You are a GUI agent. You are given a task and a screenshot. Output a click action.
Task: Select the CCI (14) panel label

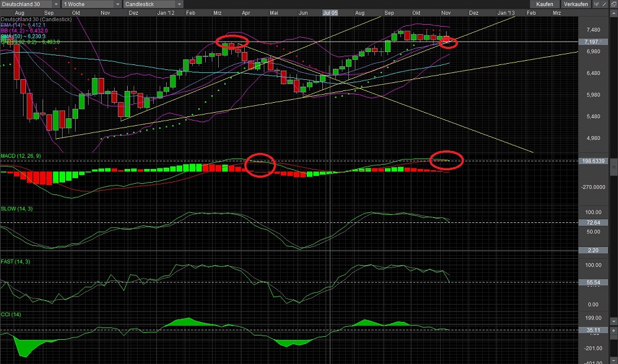click(x=12, y=314)
